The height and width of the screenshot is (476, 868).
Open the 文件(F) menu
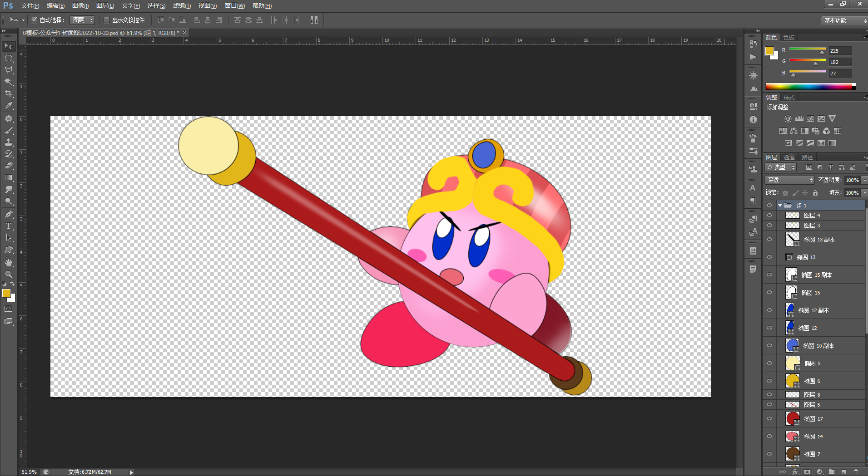(30, 5)
